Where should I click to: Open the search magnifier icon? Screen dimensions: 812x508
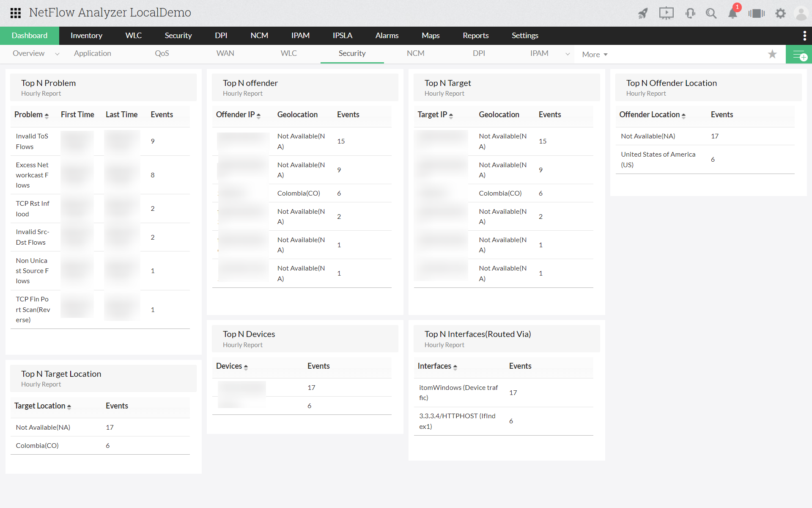711,14
